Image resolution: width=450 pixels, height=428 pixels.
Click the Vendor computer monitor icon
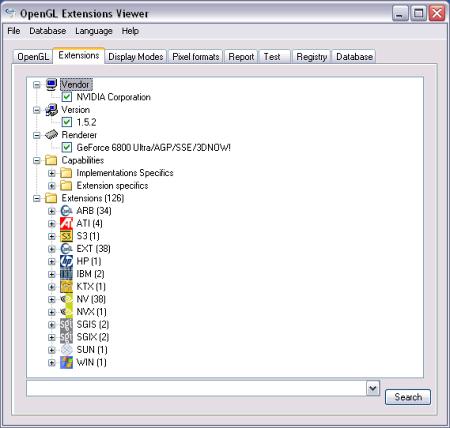(x=51, y=84)
